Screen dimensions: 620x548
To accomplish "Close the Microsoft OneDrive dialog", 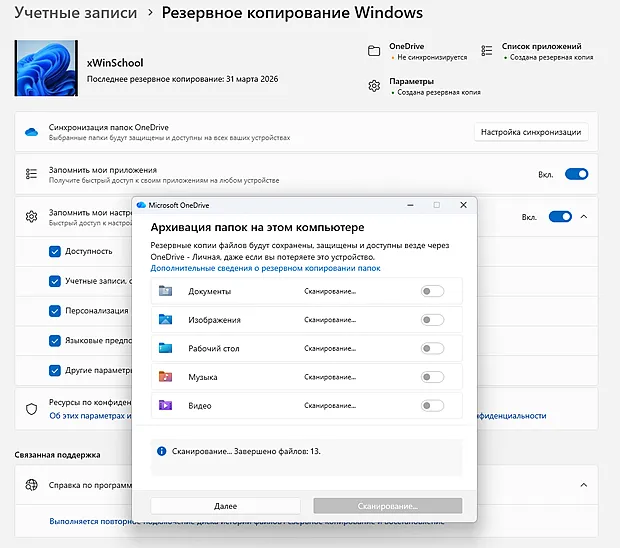I will click(x=463, y=205).
